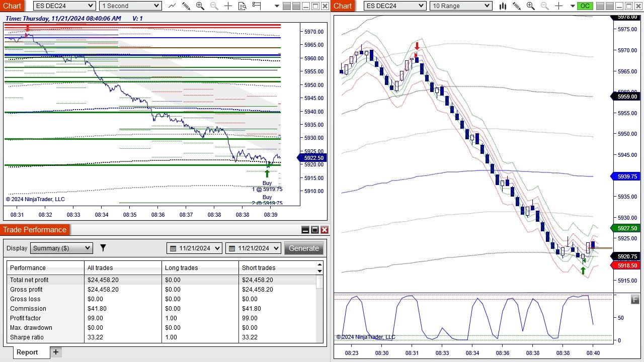Click 5927.50 green price marker
644x362 pixels.
626,228
